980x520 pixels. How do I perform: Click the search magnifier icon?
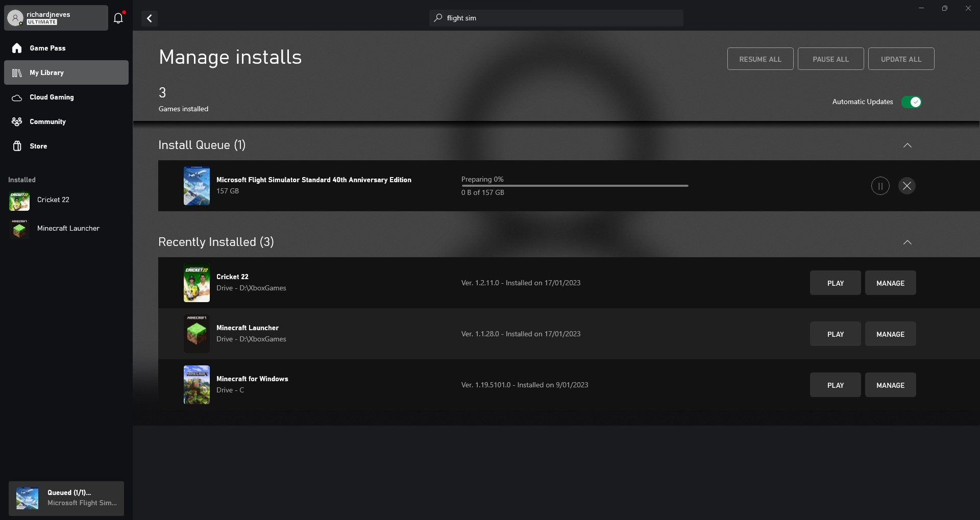pyautogui.click(x=438, y=18)
